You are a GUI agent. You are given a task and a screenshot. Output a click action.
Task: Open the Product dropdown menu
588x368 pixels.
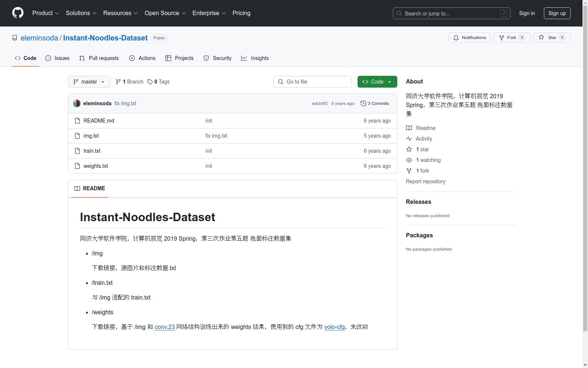[x=46, y=13]
